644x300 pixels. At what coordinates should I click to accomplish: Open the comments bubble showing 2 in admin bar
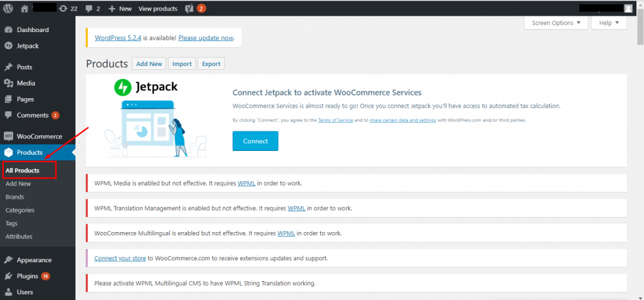89,9
